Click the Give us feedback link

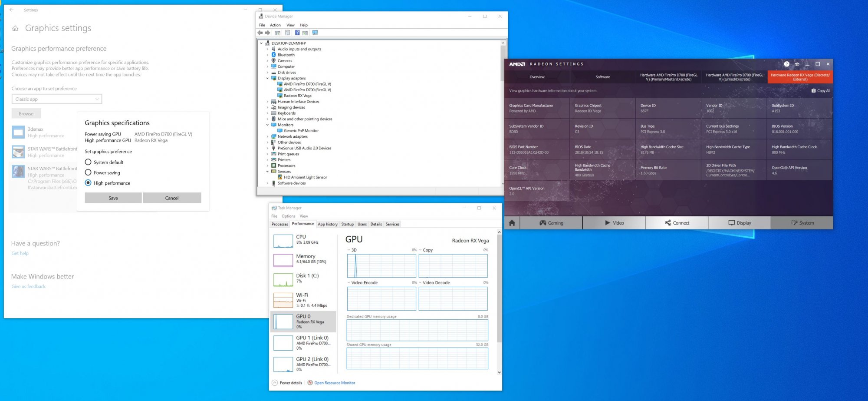click(28, 286)
